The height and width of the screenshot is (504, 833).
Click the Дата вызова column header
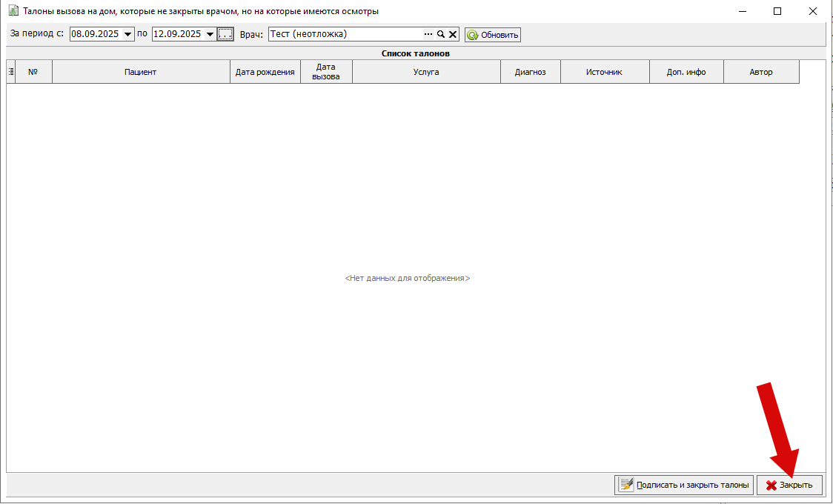pyautogui.click(x=326, y=72)
